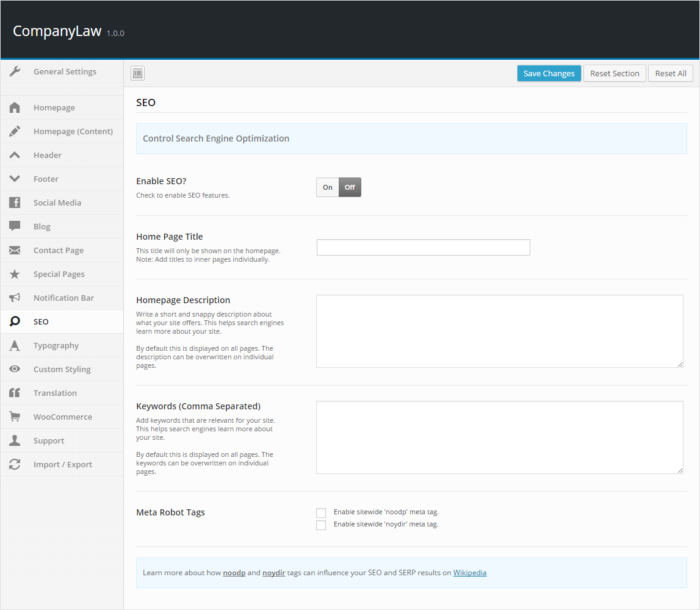Click the expand all sections icon
This screenshot has width=700, height=610.
pos(138,73)
